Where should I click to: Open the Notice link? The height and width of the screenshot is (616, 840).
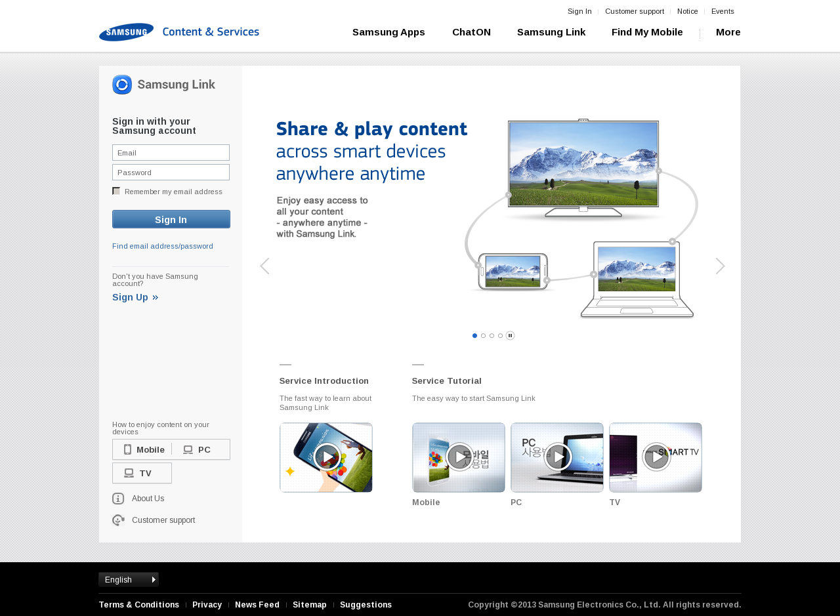tap(688, 11)
